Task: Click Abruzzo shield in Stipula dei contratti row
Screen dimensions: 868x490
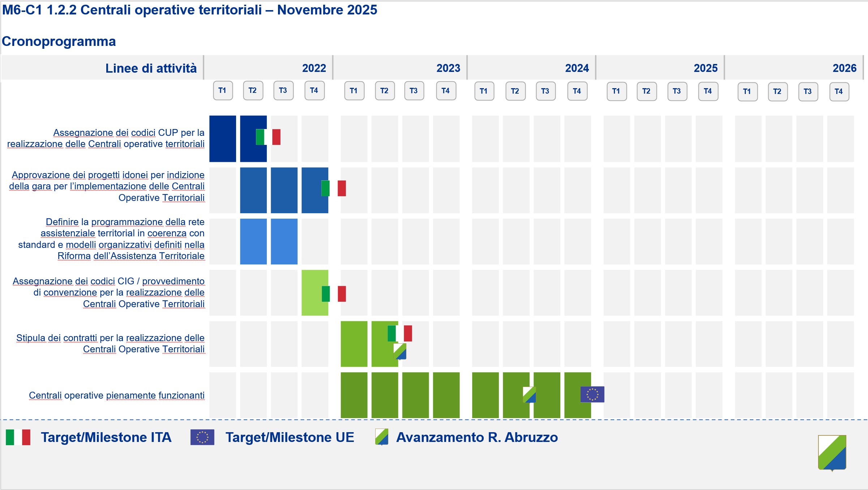Action: pos(400,351)
